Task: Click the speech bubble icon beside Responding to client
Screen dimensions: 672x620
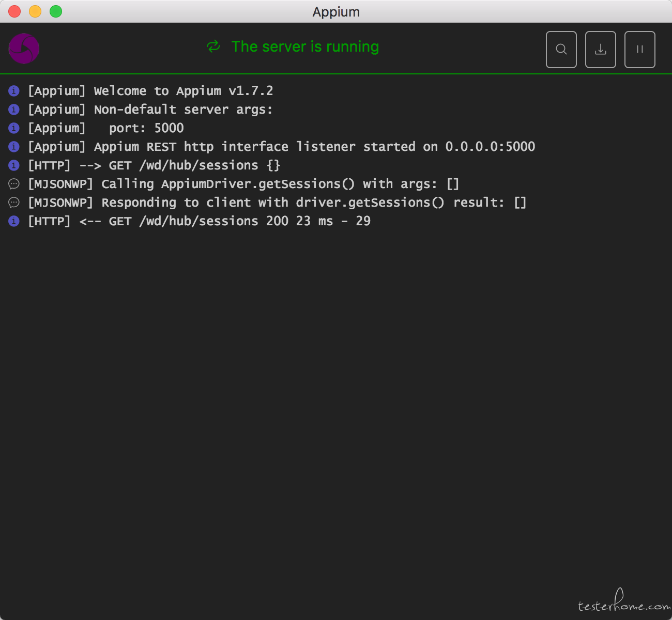Action: pos(14,203)
